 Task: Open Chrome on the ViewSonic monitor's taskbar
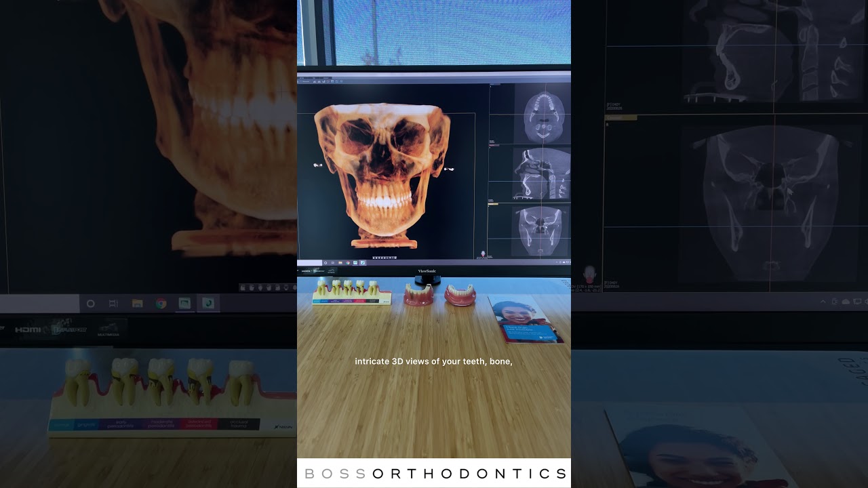(x=348, y=263)
